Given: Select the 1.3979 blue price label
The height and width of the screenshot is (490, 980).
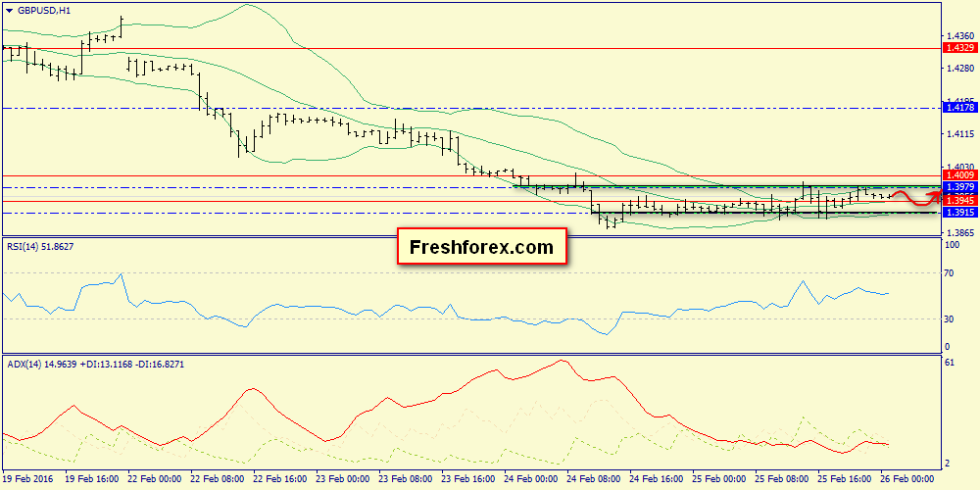Looking at the screenshot, I should pyautogui.click(x=959, y=187).
